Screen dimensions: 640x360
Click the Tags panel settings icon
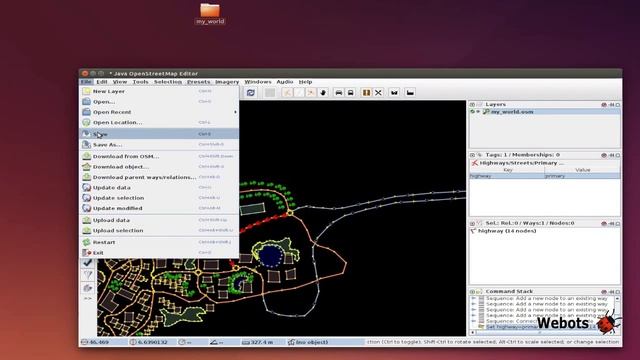[x=604, y=155]
